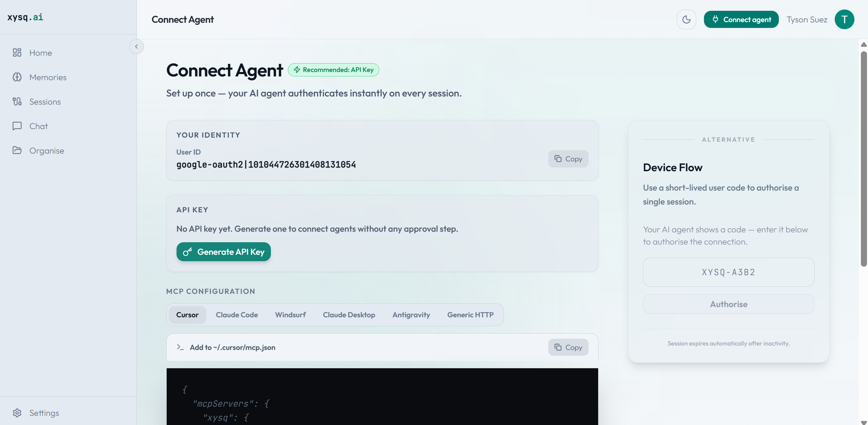Viewport: 868px width, 425px height.
Task: Click the Authorise button
Action: 728,304
